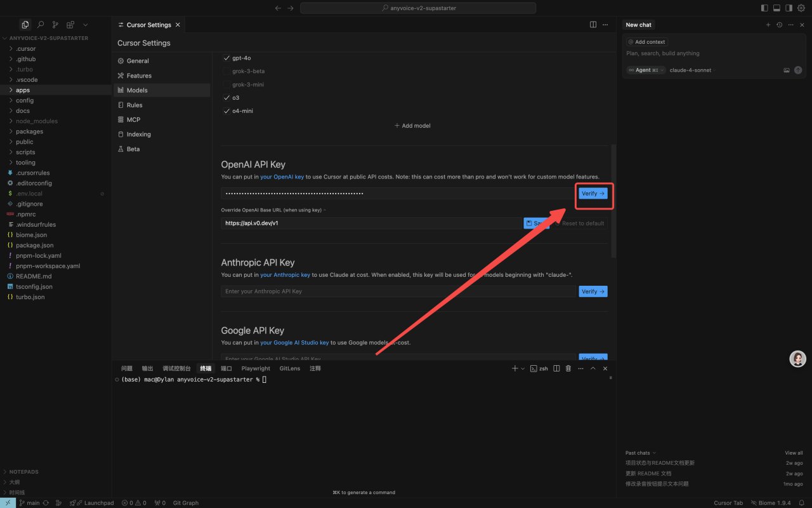
Task: Start a new chat with the plus icon
Action: point(768,25)
